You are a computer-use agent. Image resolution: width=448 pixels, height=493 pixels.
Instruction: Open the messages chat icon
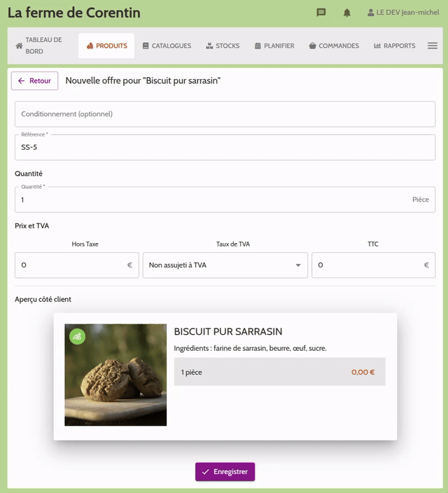click(x=321, y=13)
